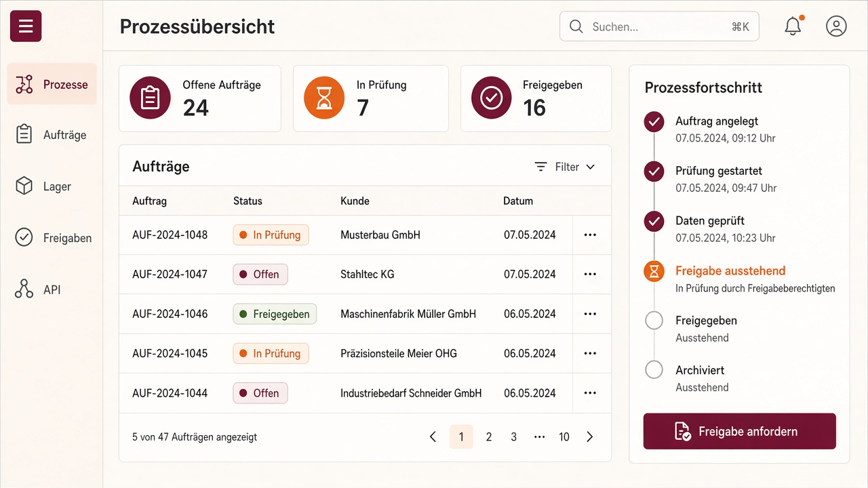Open the user profile icon
The height and width of the screenshot is (488, 868).
[x=836, y=26]
